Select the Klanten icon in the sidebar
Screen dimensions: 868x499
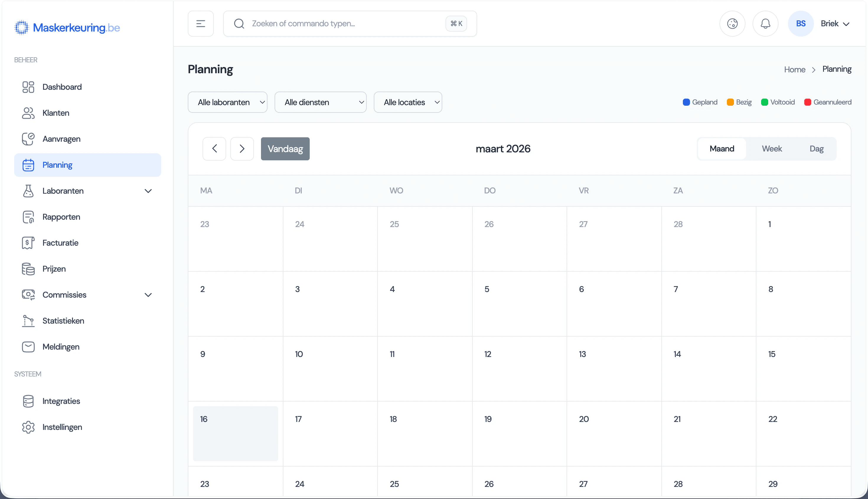point(28,113)
